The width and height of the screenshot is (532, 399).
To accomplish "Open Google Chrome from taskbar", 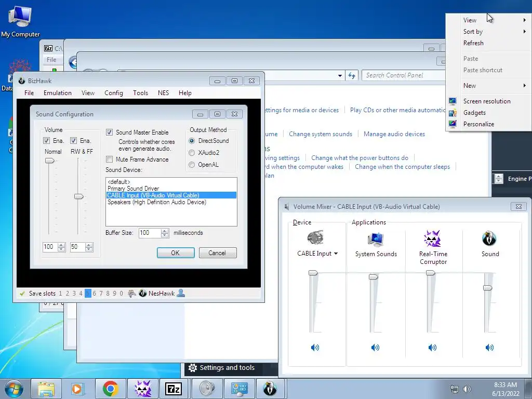I will [x=110, y=389].
